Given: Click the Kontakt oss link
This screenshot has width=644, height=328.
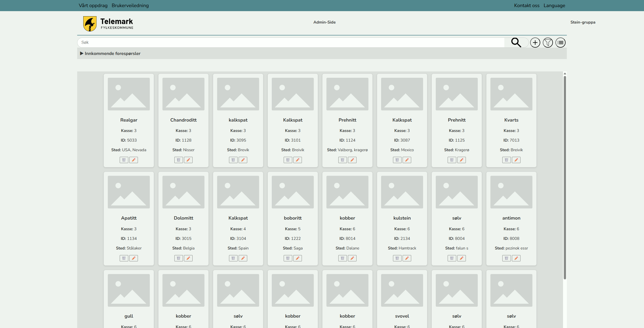Looking at the screenshot, I should [527, 6].
